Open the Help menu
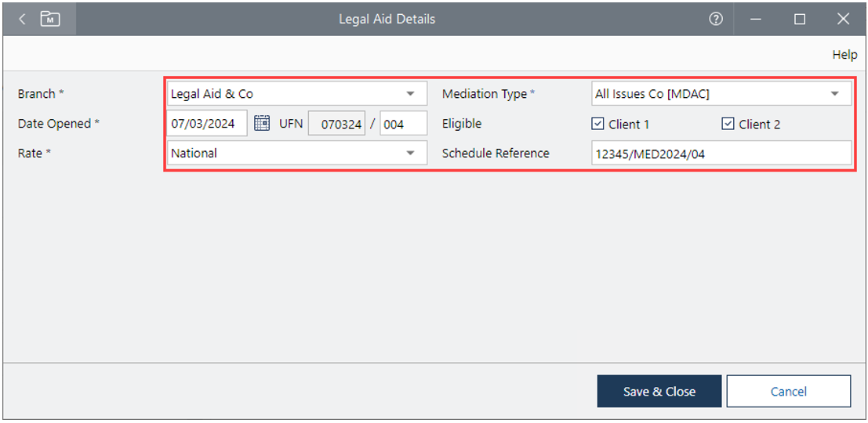868x423 pixels. point(844,55)
